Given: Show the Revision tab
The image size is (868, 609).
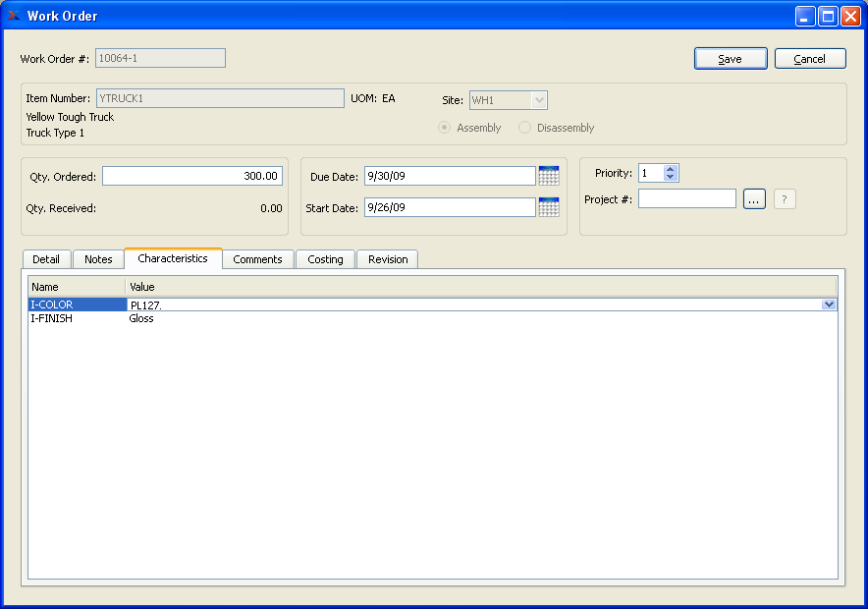Looking at the screenshot, I should point(388,259).
